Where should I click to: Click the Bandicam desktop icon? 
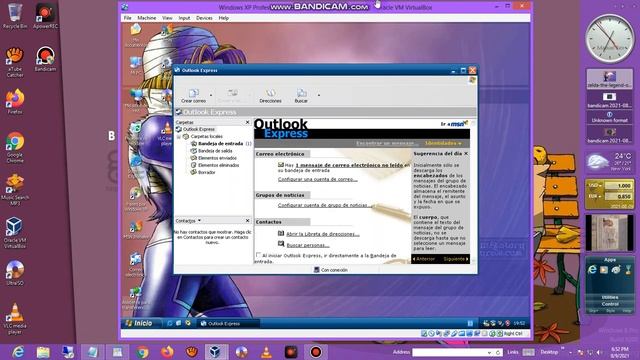click(x=45, y=59)
